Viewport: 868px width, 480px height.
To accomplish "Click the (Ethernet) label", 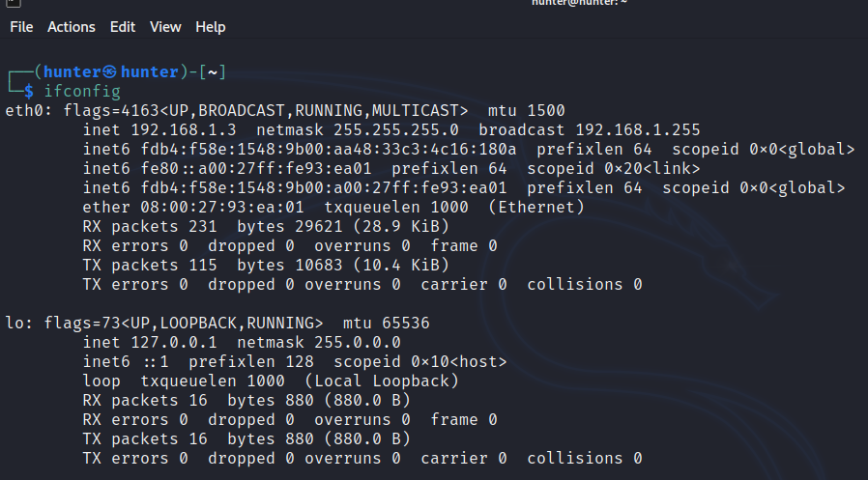I will click(536, 208).
